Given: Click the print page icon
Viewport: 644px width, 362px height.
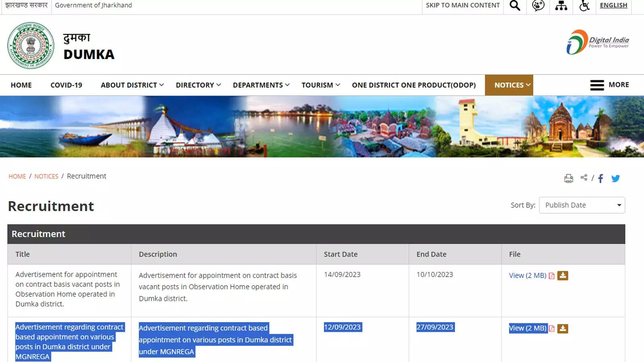Looking at the screenshot, I should (568, 179).
